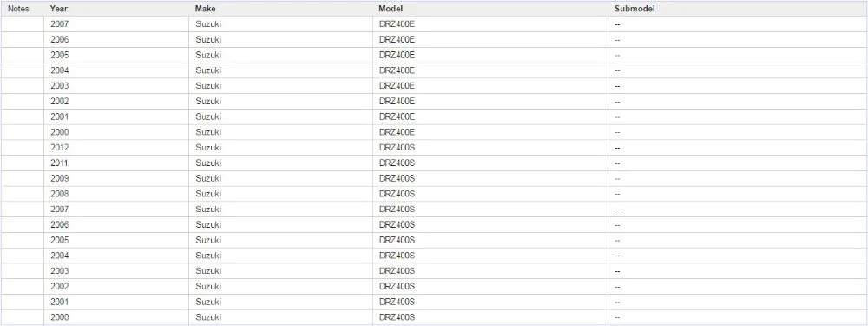868x326 pixels.
Task: Click the submodel dashes for 2000 DRZ400S
Action: tap(617, 317)
